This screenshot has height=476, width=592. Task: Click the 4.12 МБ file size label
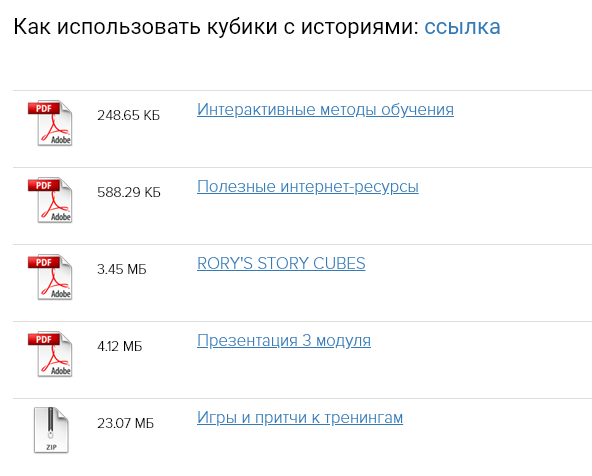point(120,346)
